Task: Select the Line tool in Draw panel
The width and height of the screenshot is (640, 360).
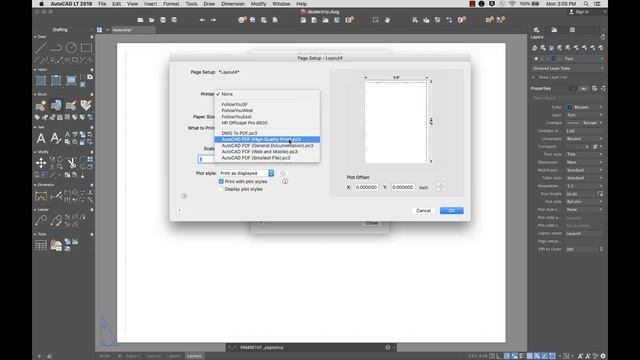Action: pos(41,48)
